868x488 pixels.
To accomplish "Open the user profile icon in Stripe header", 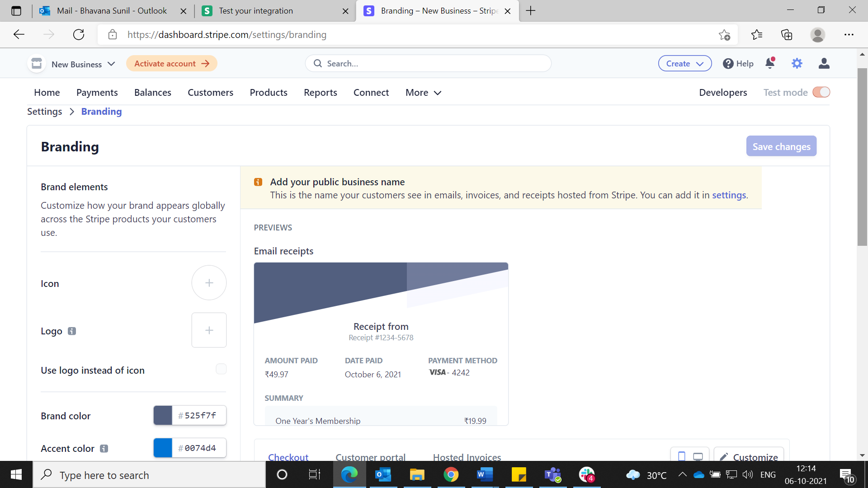I will pyautogui.click(x=824, y=63).
